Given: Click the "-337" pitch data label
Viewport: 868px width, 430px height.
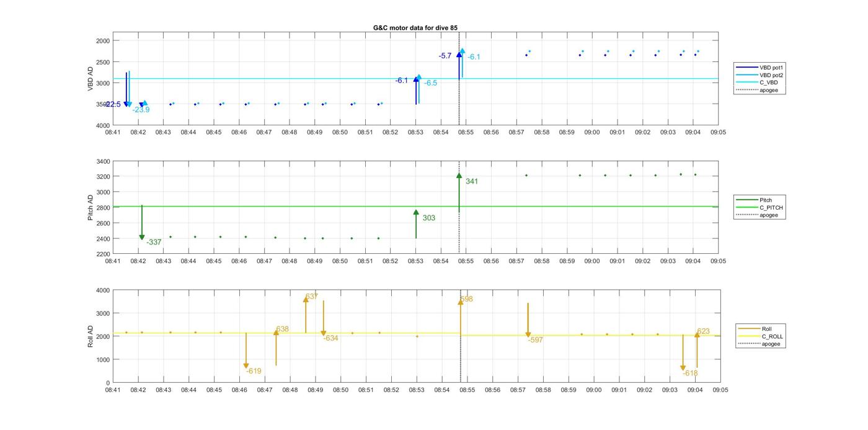Looking at the screenshot, I should 154,243.
